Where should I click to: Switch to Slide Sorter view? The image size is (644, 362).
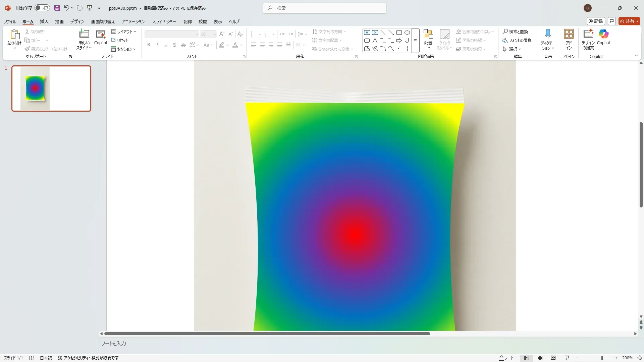(540, 358)
